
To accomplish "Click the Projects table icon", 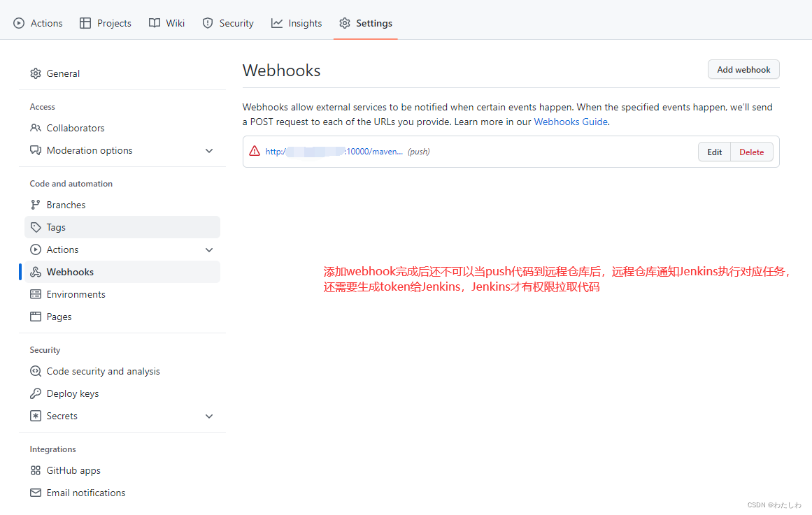I will [85, 23].
